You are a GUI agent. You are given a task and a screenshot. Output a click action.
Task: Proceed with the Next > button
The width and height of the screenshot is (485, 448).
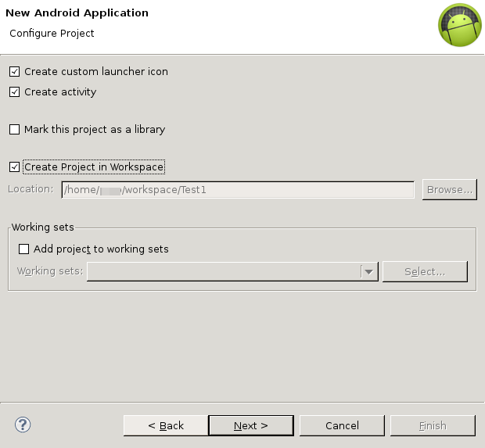click(x=251, y=426)
